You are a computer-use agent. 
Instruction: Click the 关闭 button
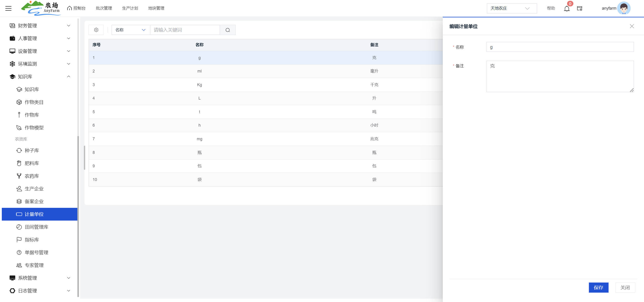[x=625, y=287]
